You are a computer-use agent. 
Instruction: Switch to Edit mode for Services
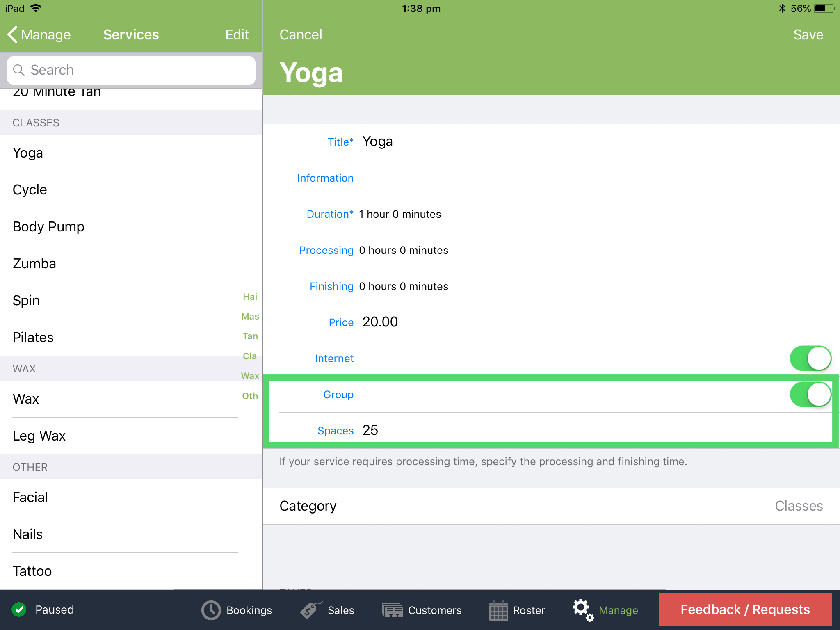(237, 34)
